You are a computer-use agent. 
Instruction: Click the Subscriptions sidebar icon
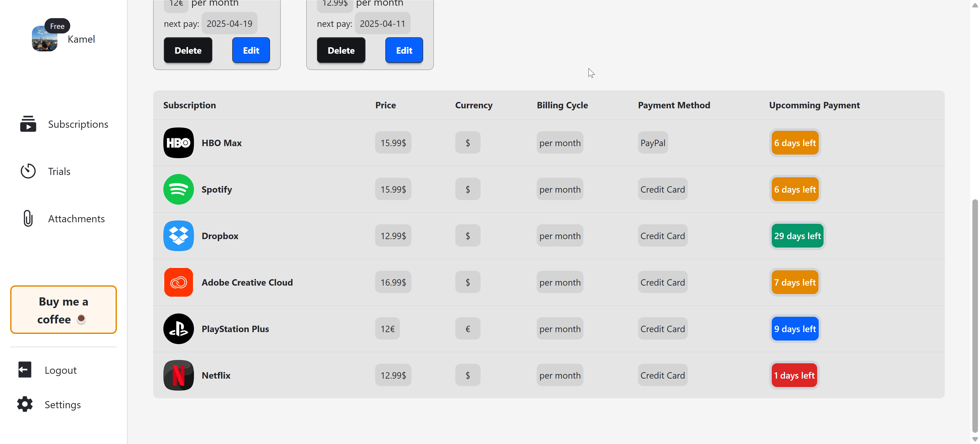28,124
